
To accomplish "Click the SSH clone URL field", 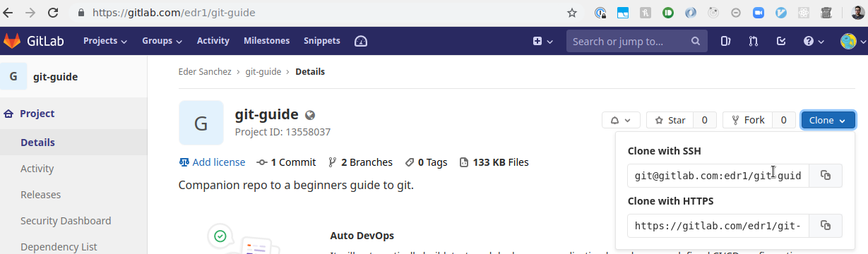I will tap(718, 176).
